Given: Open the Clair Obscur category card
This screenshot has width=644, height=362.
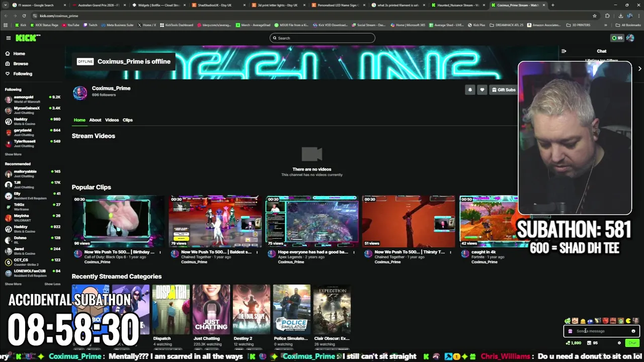Looking at the screenshot, I should (332, 309).
